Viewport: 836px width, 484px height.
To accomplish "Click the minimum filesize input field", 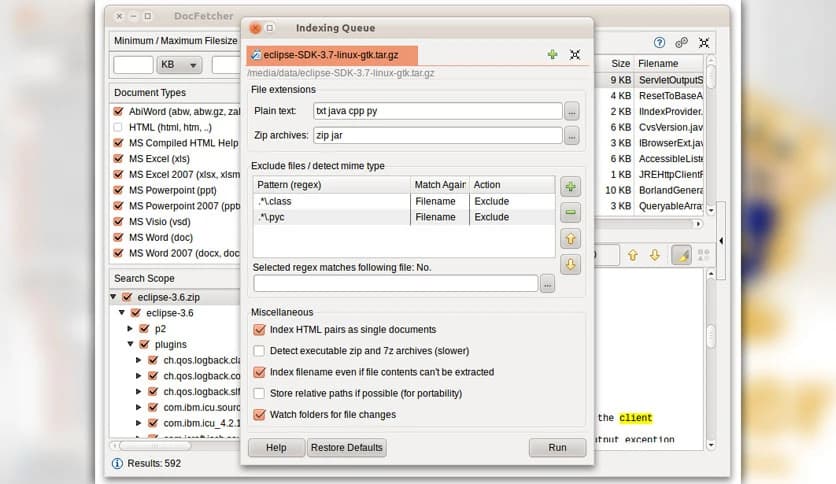I will (133, 64).
